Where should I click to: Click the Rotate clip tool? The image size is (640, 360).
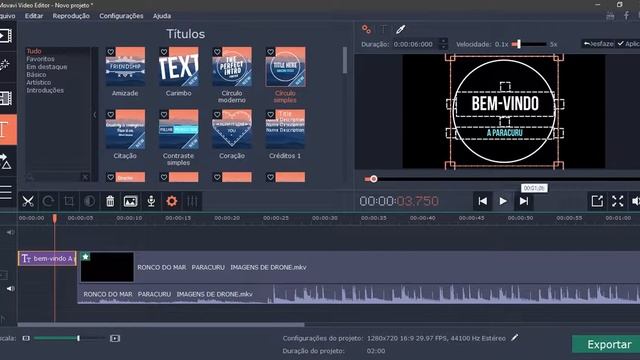pyautogui.click(x=48, y=201)
